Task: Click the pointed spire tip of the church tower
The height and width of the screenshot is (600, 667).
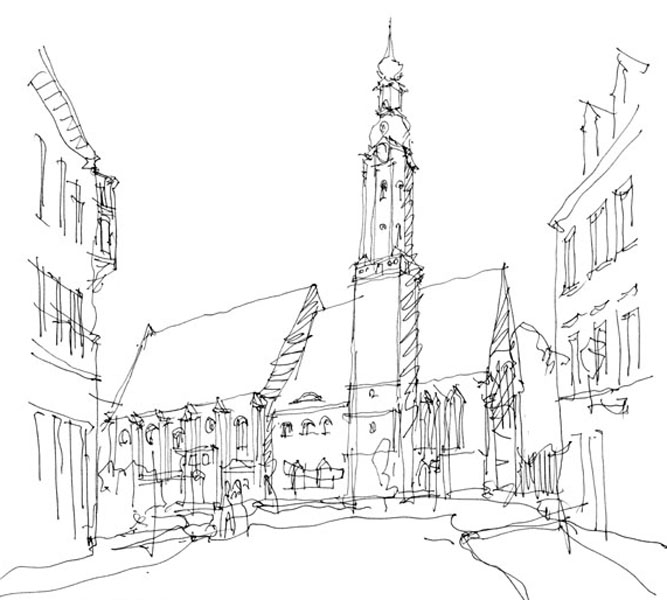Action: 389,28
